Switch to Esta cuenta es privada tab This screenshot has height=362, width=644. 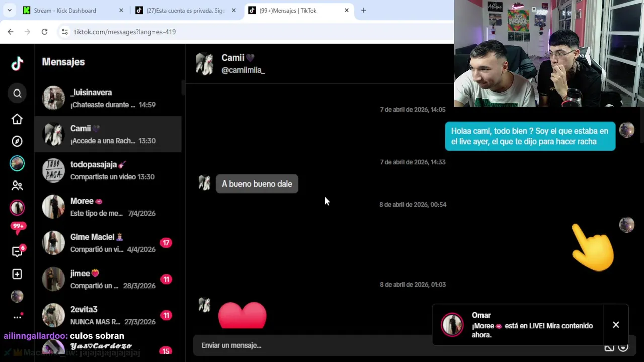[186, 10]
